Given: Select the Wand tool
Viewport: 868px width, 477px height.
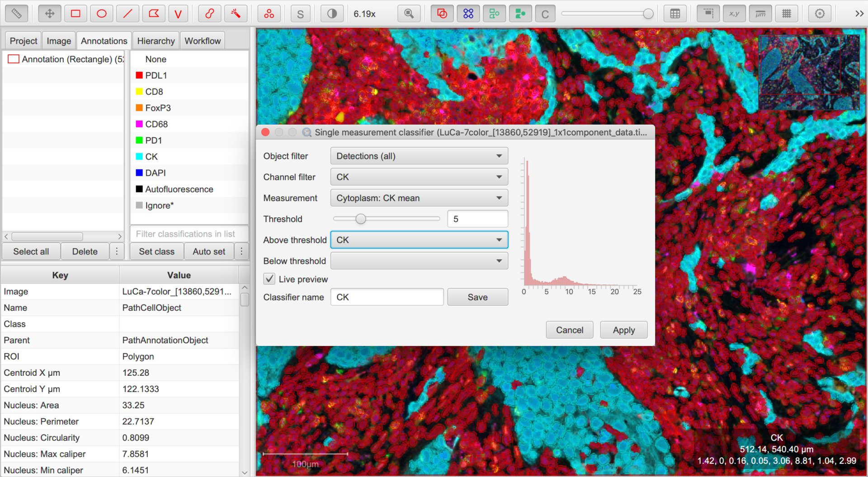Looking at the screenshot, I should (236, 14).
